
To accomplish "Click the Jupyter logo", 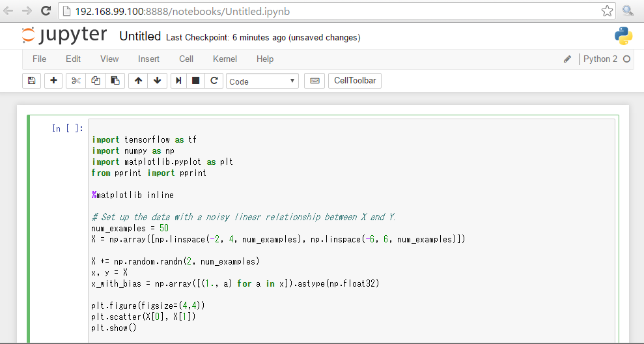I will [64, 36].
